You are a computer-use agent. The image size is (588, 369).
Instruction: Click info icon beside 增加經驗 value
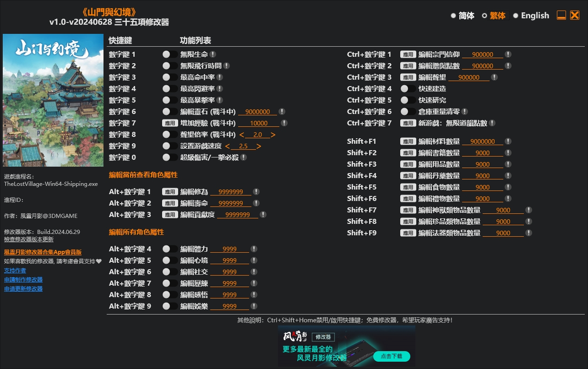click(284, 123)
